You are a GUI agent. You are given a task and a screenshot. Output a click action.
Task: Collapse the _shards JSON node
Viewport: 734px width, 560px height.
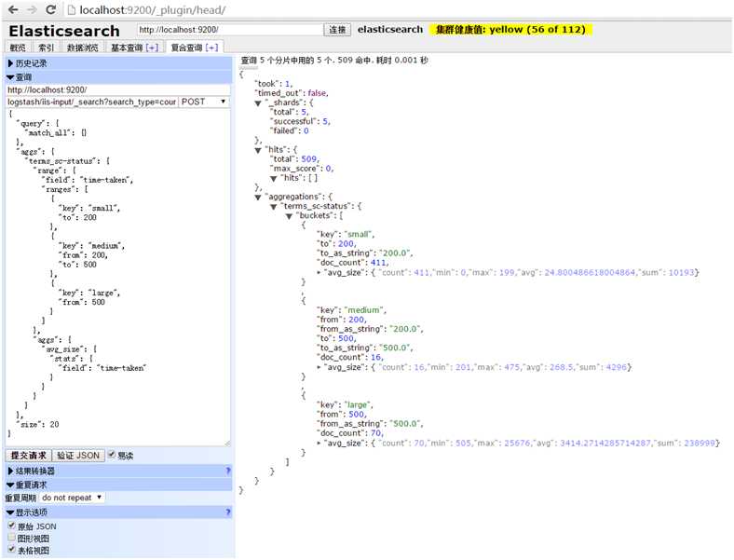(x=258, y=103)
